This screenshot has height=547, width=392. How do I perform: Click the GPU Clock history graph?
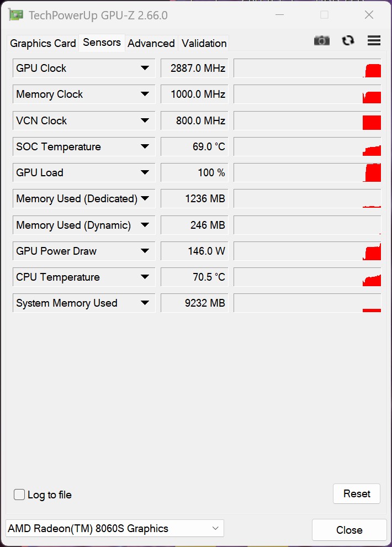308,68
